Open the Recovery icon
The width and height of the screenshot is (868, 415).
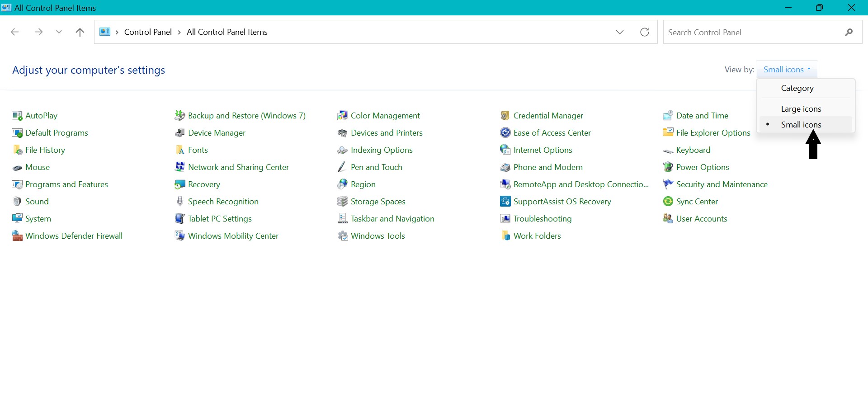tap(180, 184)
